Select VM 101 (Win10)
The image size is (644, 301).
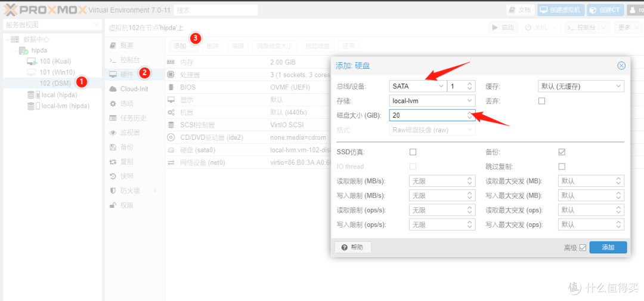(57, 73)
